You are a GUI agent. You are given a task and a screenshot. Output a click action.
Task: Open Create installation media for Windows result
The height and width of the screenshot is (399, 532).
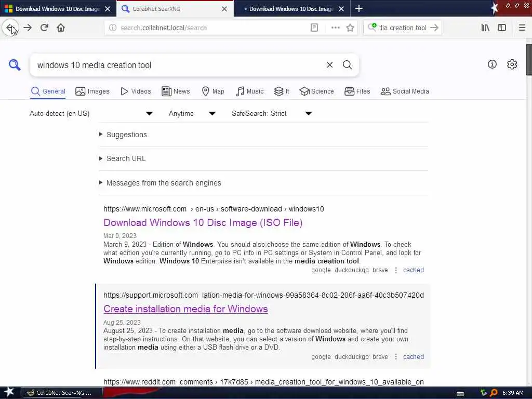[x=185, y=309]
